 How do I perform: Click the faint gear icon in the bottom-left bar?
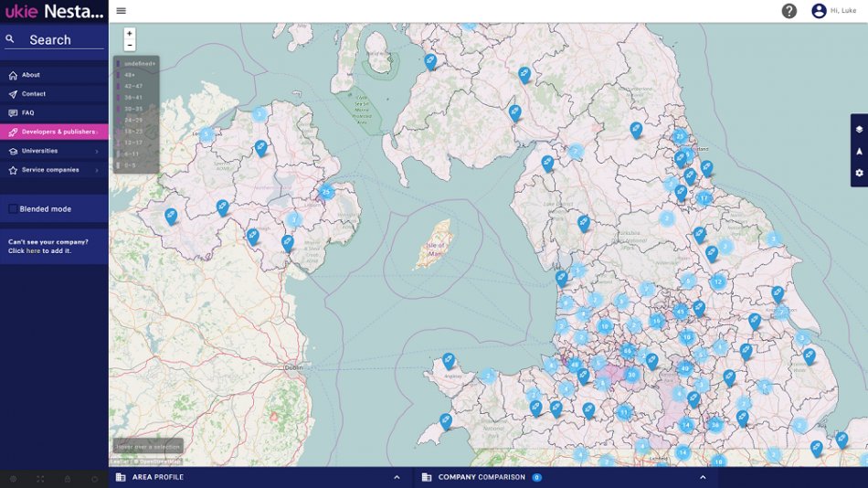click(14, 479)
